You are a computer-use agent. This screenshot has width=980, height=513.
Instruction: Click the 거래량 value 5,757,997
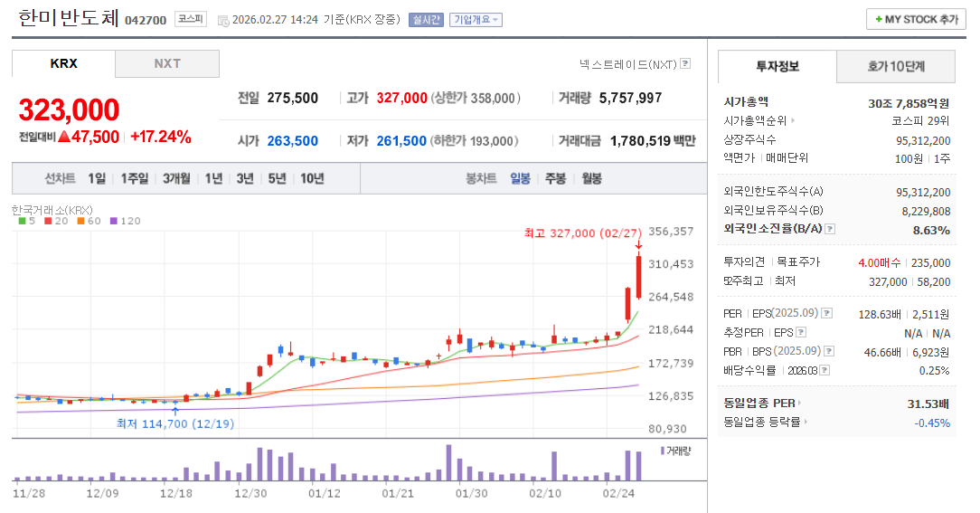click(630, 99)
